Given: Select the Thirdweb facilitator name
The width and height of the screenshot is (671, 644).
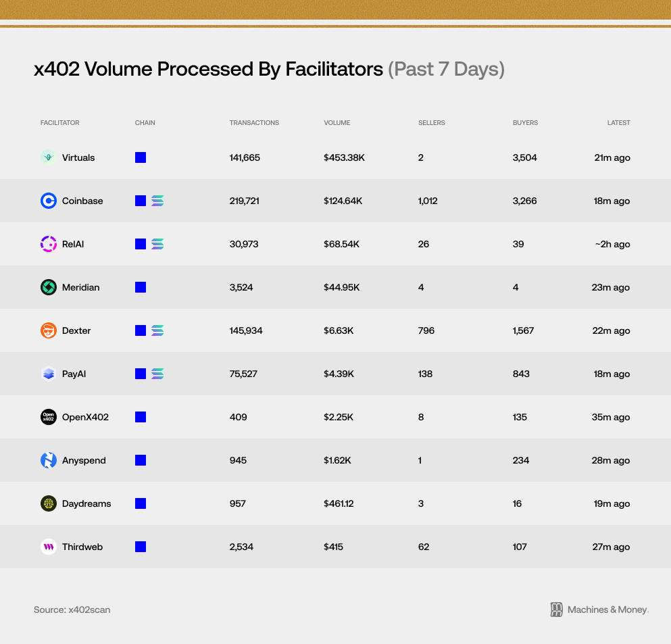Looking at the screenshot, I should pos(82,547).
